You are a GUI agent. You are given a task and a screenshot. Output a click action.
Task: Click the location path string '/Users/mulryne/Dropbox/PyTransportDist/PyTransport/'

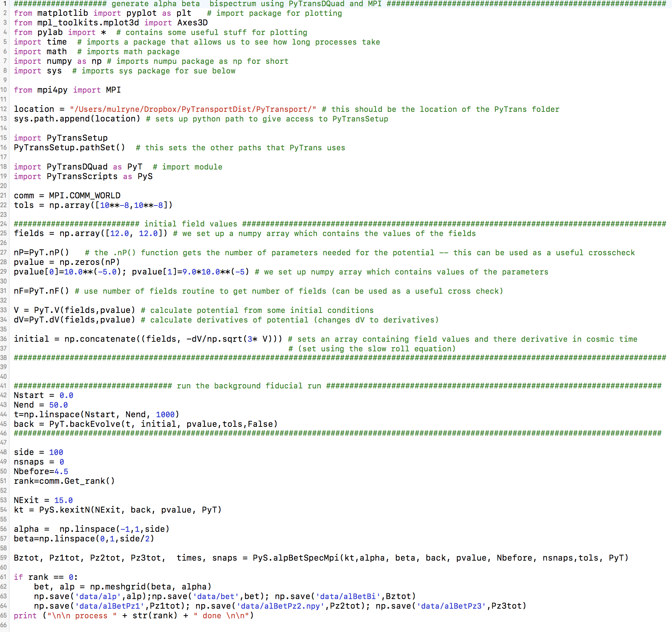tap(193, 109)
